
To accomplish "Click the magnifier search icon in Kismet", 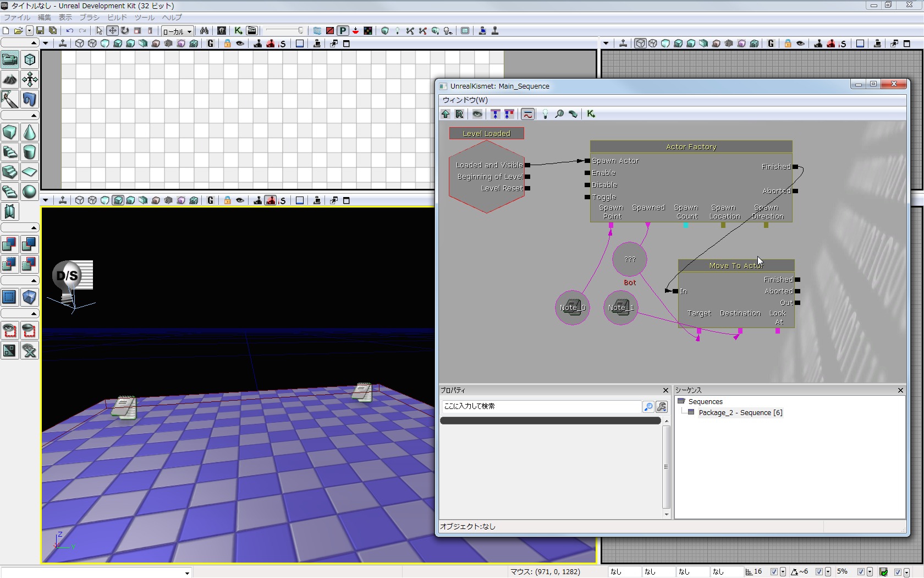I will [x=559, y=114].
